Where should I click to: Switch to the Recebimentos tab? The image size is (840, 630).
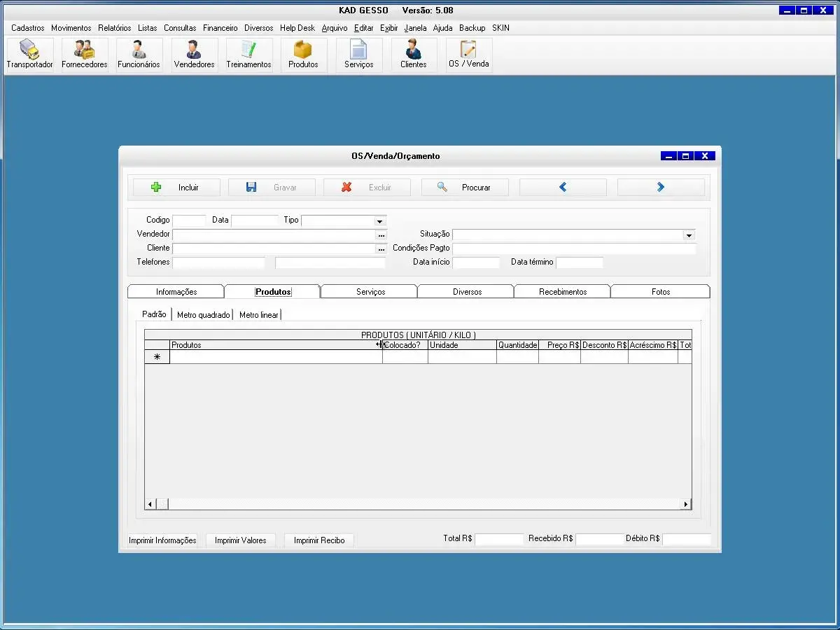click(x=563, y=292)
